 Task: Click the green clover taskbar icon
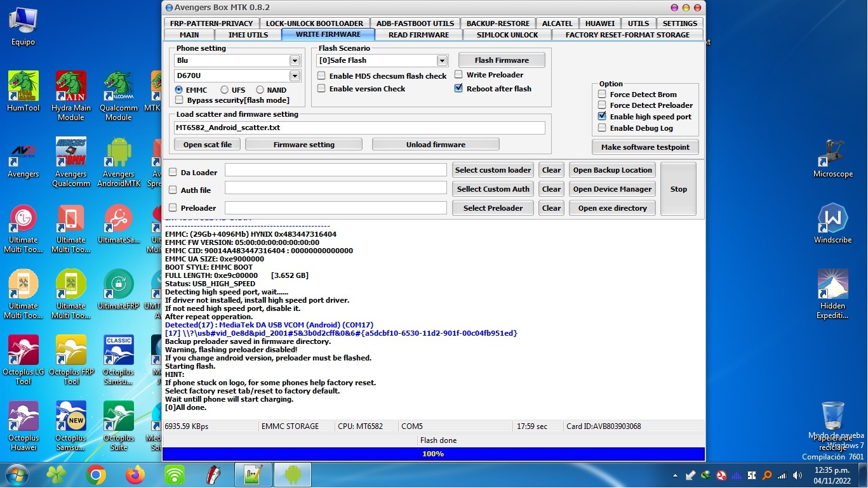pos(57,475)
